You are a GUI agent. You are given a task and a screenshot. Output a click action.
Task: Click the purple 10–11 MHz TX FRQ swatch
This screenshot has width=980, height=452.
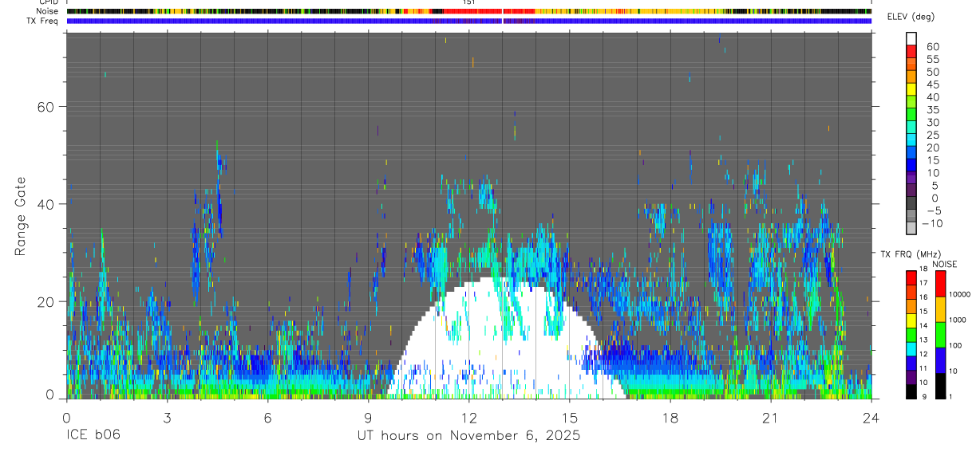[911, 378]
